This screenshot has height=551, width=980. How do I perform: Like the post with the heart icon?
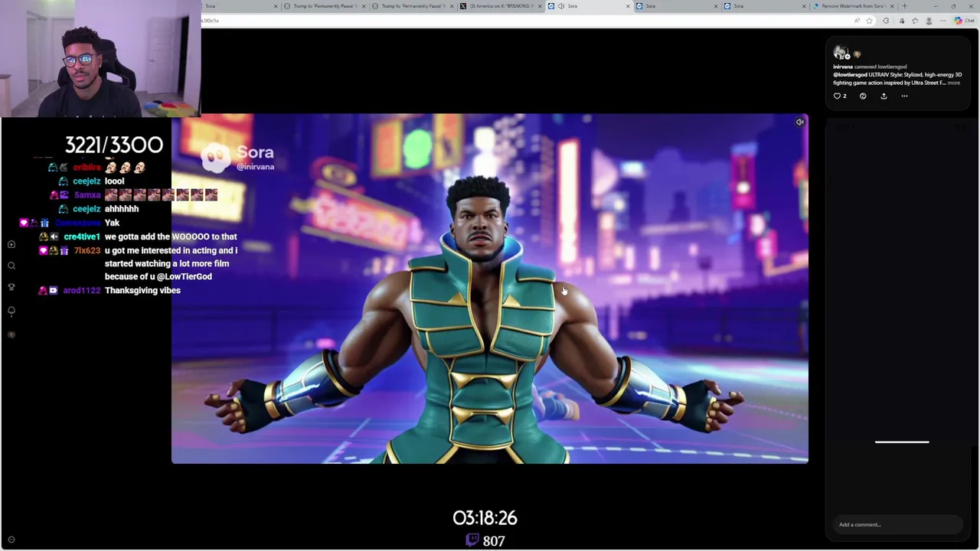[x=838, y=96]
